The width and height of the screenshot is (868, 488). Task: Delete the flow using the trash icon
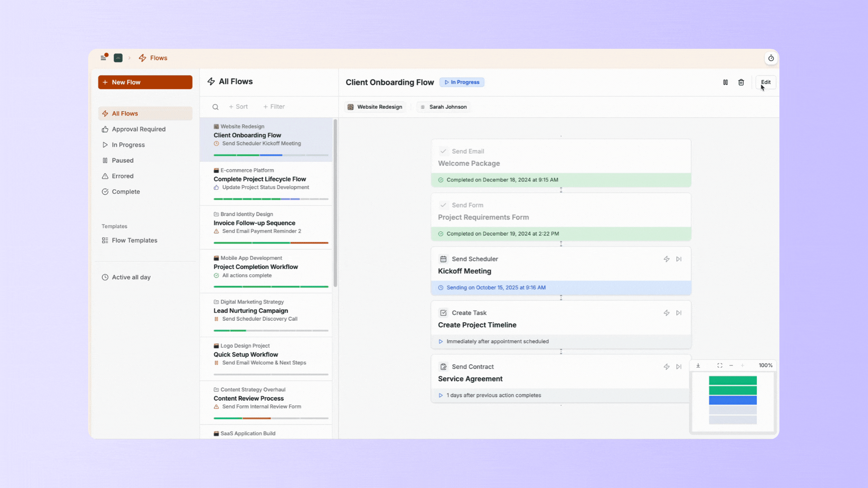click(741, 82)
